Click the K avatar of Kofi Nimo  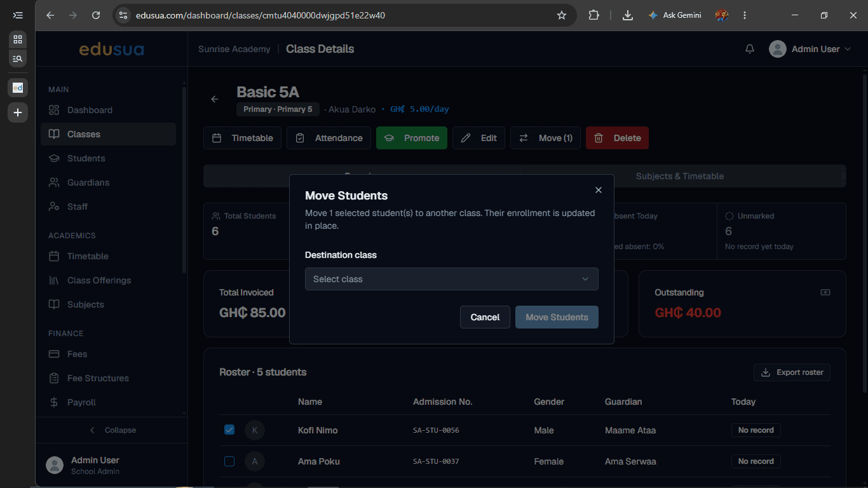click(x=255, y=430)
